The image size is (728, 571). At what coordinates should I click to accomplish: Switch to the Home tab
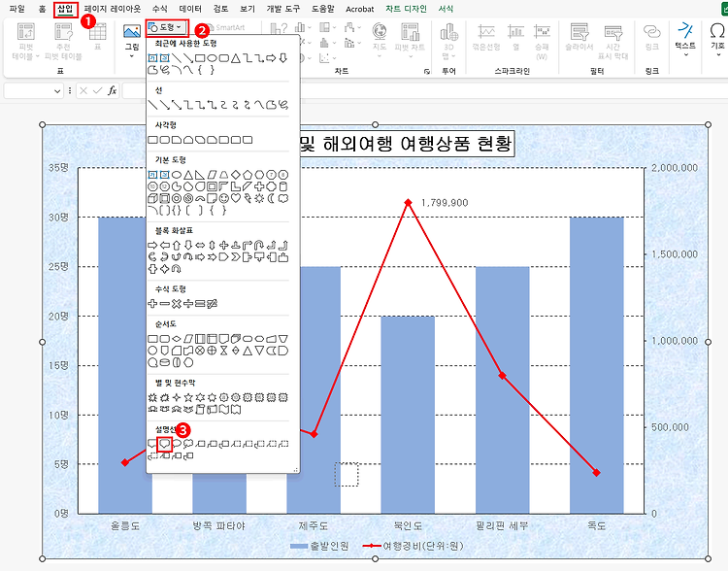click(x=43, y=9)
